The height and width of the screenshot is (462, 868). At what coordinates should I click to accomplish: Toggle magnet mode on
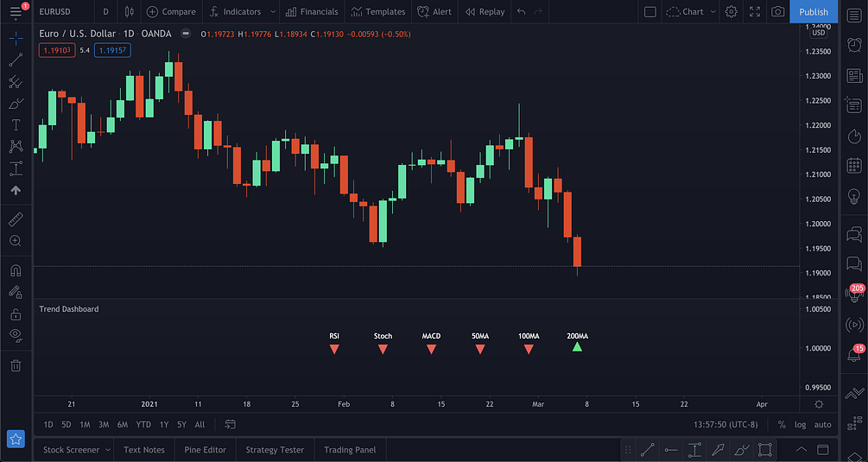[x=16, y=270]
